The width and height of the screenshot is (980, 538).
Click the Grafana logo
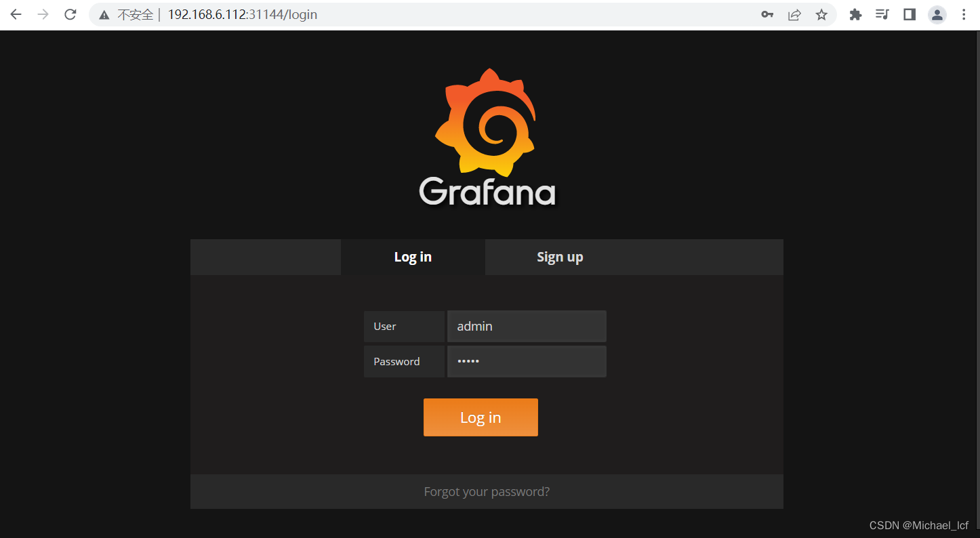coord(487,138)
